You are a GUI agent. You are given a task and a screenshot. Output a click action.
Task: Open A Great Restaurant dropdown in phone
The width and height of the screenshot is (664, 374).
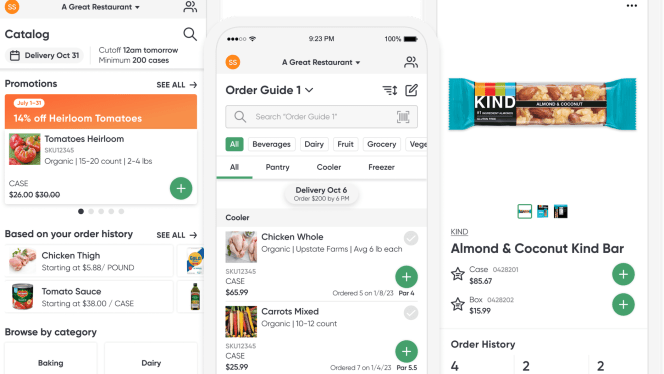321,62
